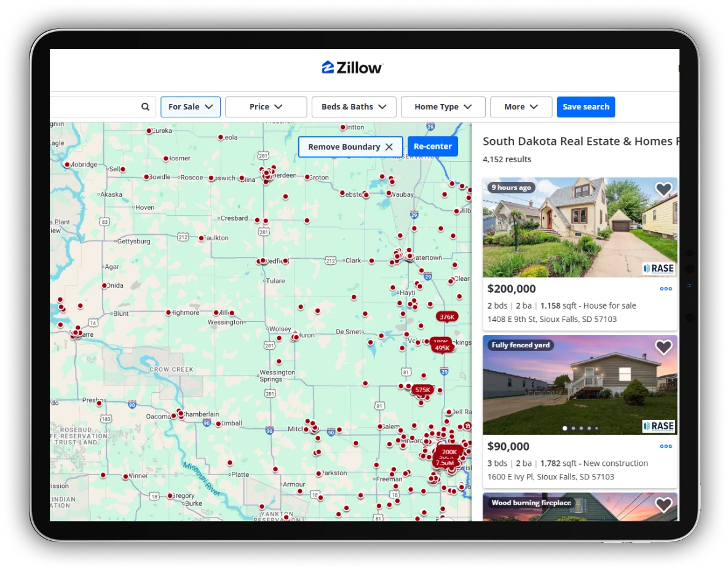The image size is (728, 571).
Task: Click the $200,000 price text
Action: (x=512, y=289)
